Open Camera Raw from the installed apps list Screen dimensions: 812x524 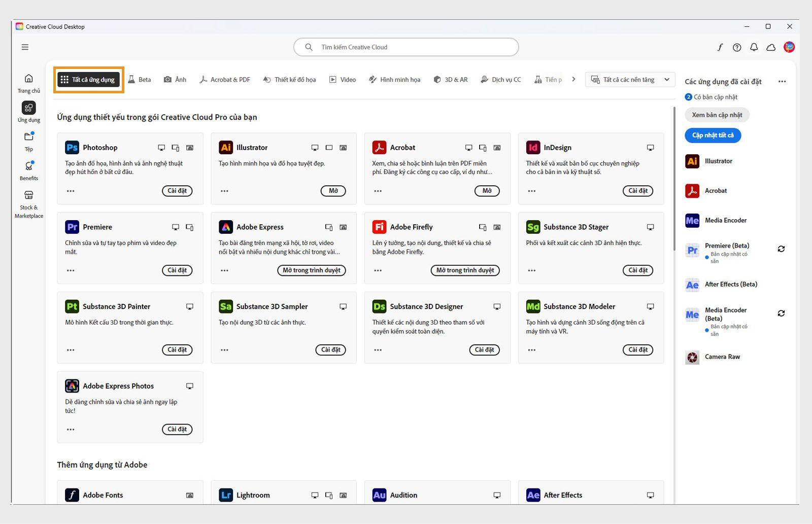[692, 357]
